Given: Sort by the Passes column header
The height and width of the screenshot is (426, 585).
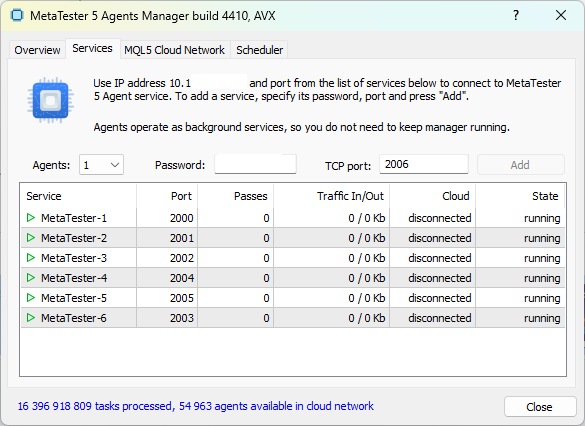Looking at the screenshot, I should [x=235, y=196].
